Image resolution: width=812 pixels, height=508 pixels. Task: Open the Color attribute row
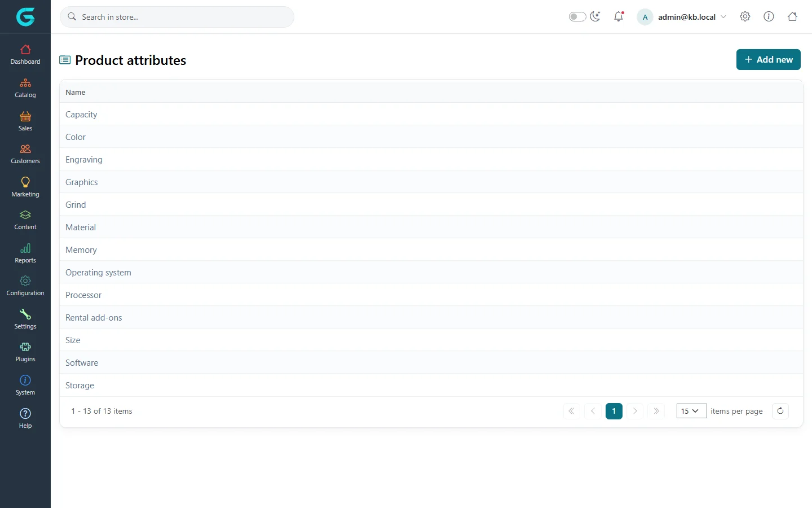pos(431,137)
